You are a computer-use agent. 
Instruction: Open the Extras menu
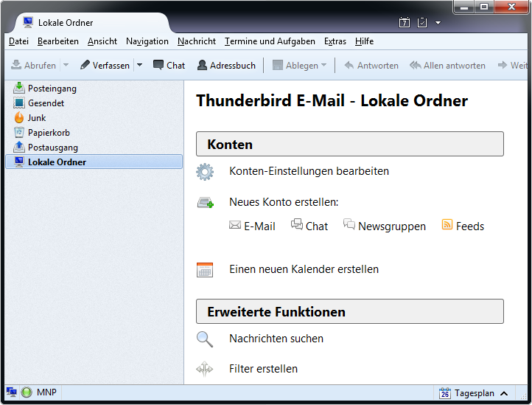[335, 41]
